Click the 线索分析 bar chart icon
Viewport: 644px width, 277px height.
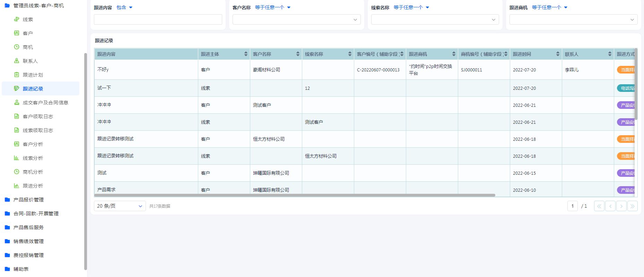16,158
